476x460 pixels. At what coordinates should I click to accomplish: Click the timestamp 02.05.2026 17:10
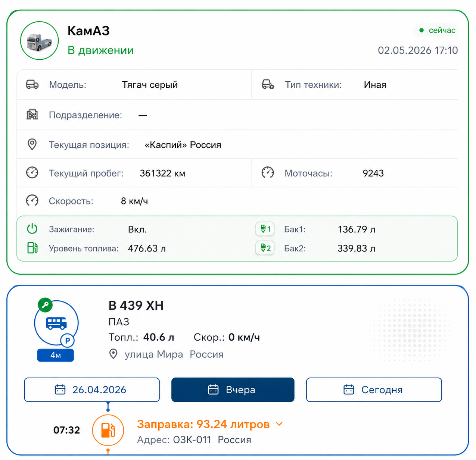pyautogui.click(x=418, y=50)
